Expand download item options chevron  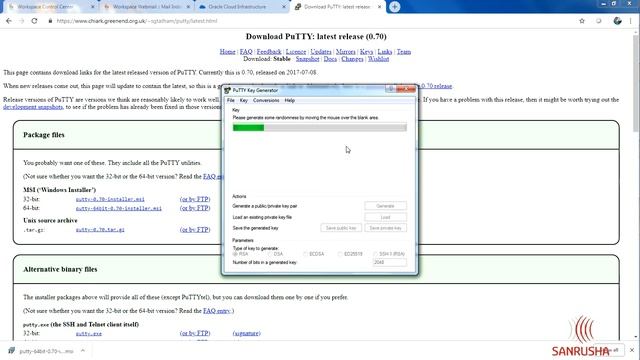pos(83,351)
